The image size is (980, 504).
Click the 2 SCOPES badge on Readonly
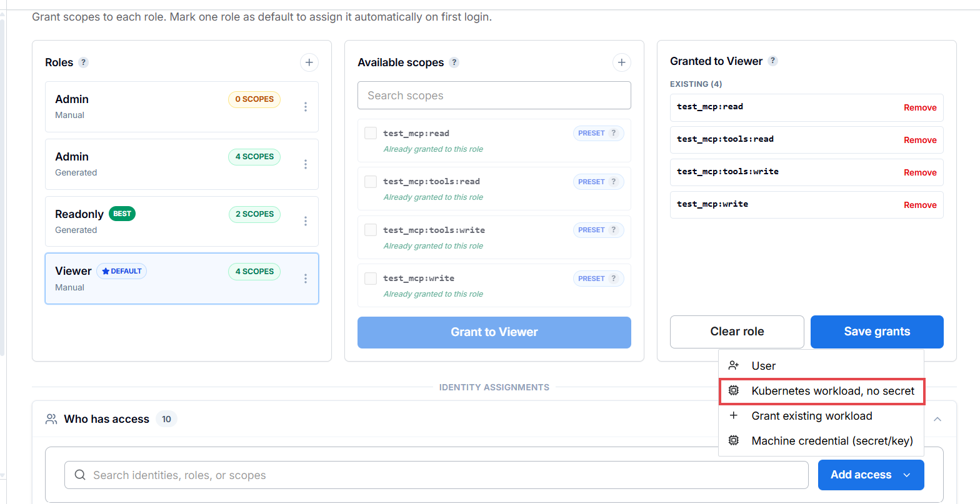254,214
